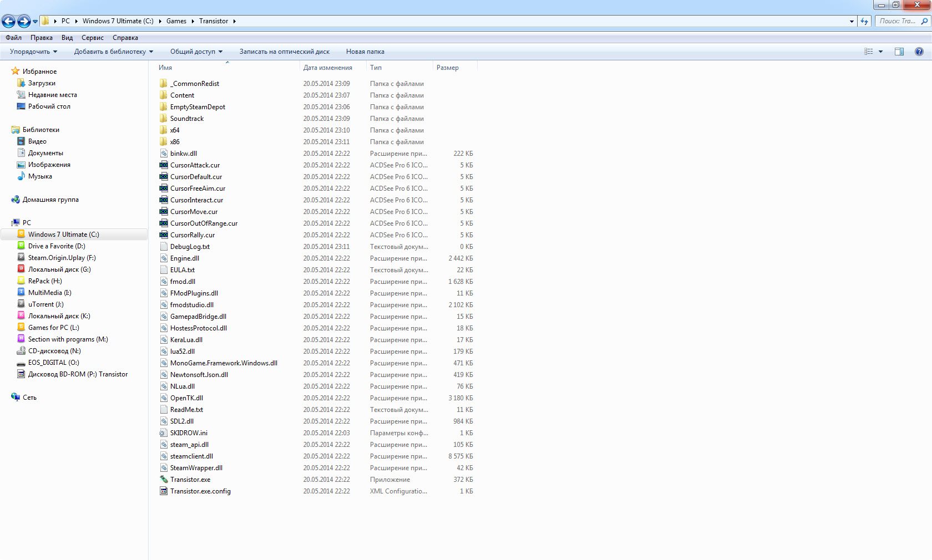Select the SKIDROW.ini file icon
The height and width of the screenshot is (560, 932).
coord(164,433)
